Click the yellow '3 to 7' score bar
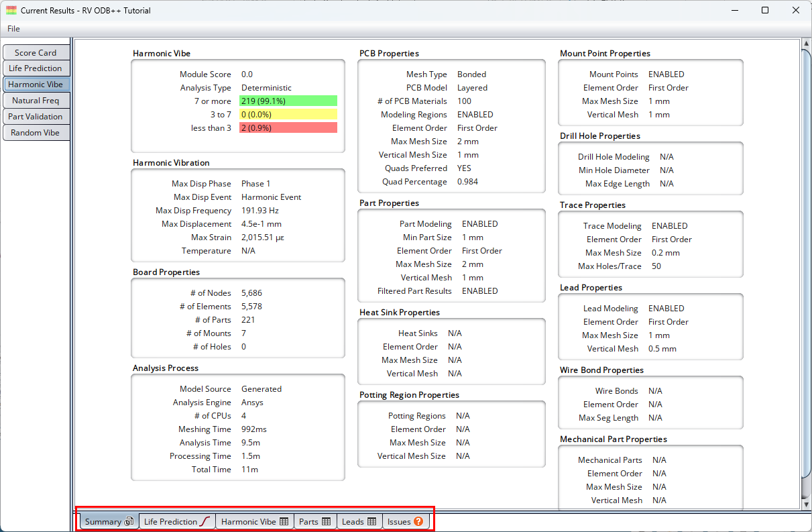The height and width of the screenshot is (532, 812). (x=288, y=115)
